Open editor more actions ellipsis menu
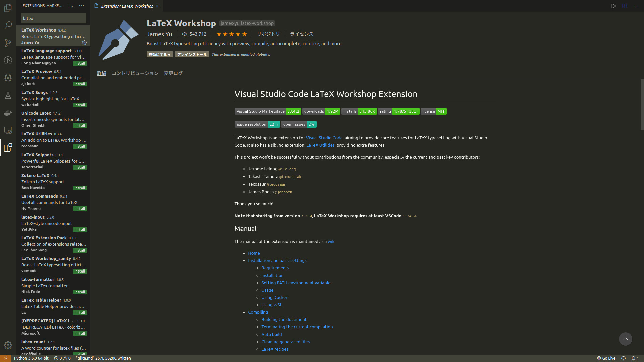Screen dimensions: 644x362 click(635, 6)
